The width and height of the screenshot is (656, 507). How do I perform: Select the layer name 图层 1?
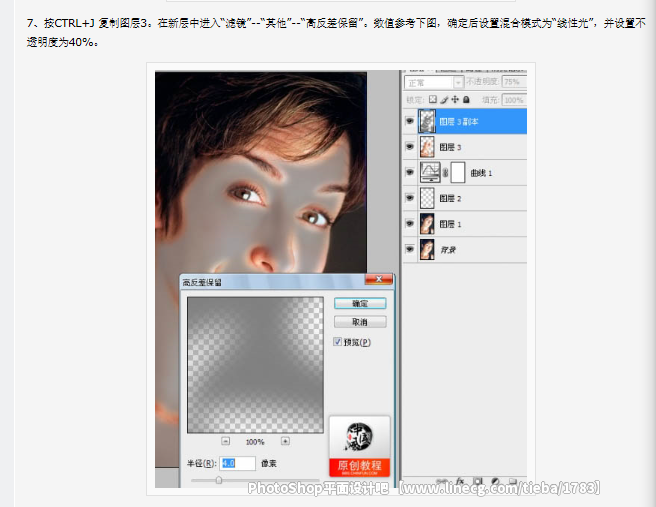450,224
